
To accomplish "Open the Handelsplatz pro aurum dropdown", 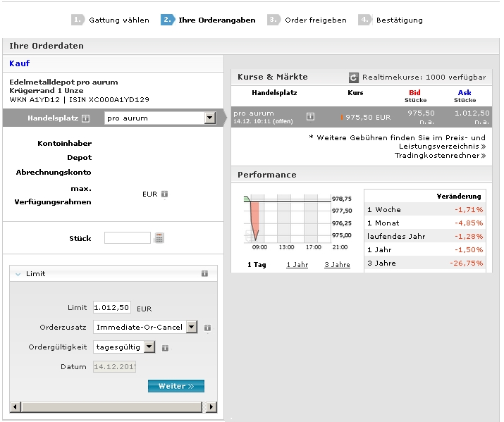I will click(x=209, y=118).
